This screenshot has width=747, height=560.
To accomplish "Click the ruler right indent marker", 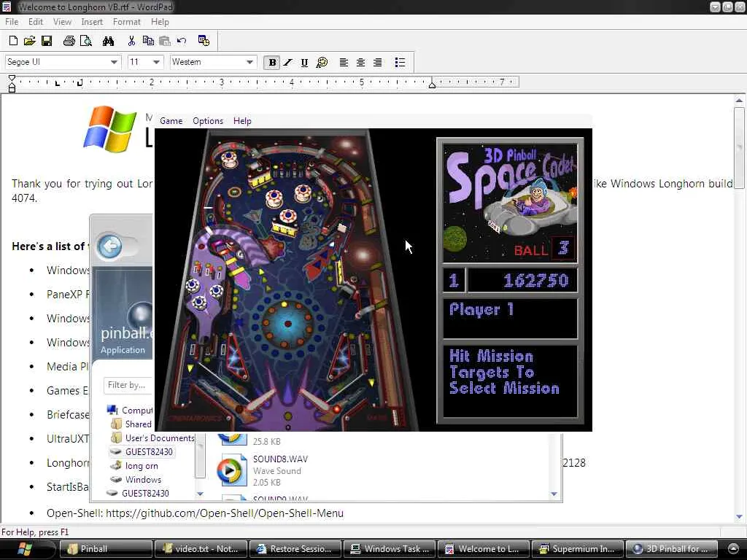I will [x=432, y=85].
